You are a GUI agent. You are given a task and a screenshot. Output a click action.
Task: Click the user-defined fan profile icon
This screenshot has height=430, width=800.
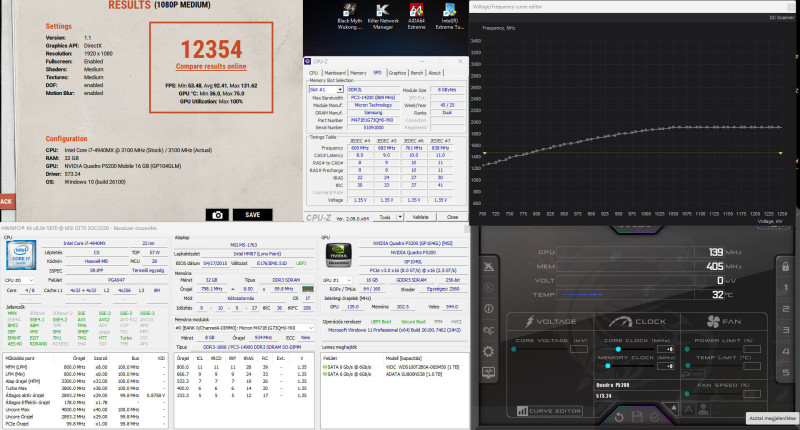click(704, 409)
